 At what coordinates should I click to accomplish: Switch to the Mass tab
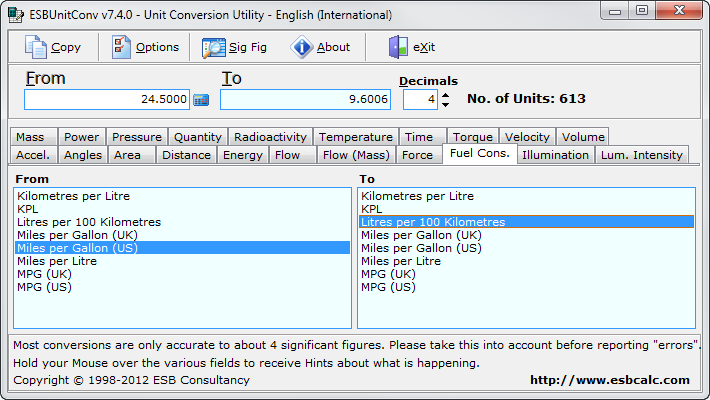[x=34, y=137]
